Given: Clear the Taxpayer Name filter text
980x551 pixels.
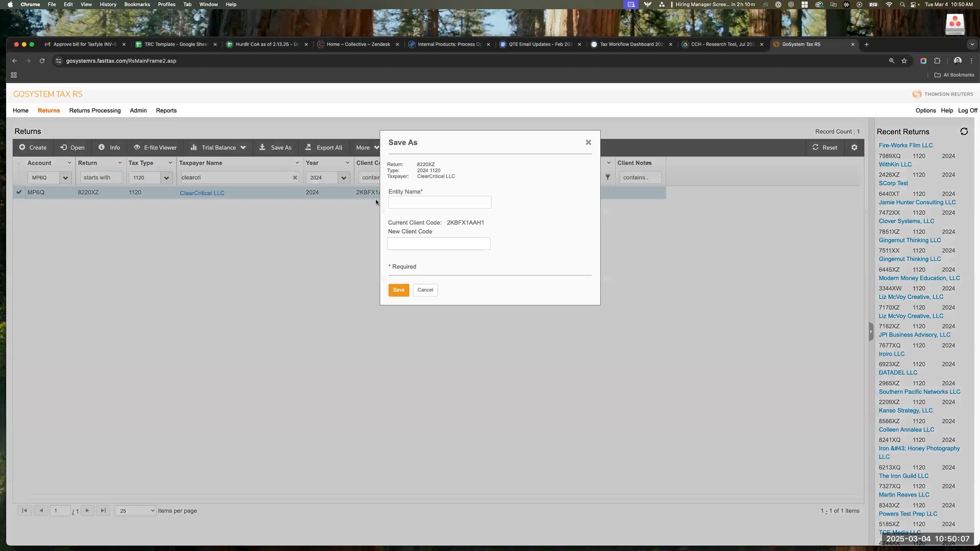Looking at the screenshot, I should click(x=295, y=178).
